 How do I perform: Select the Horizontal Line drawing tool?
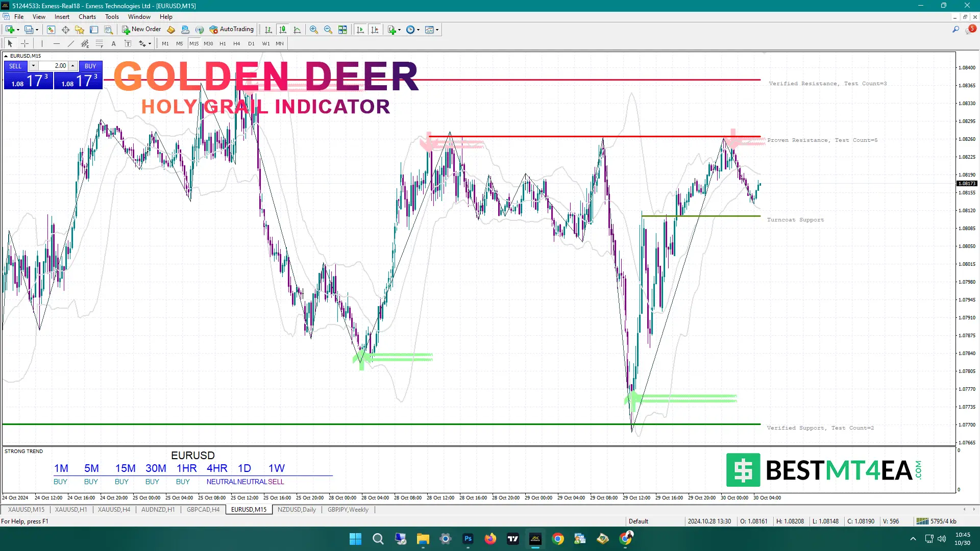tap(56, 43)
